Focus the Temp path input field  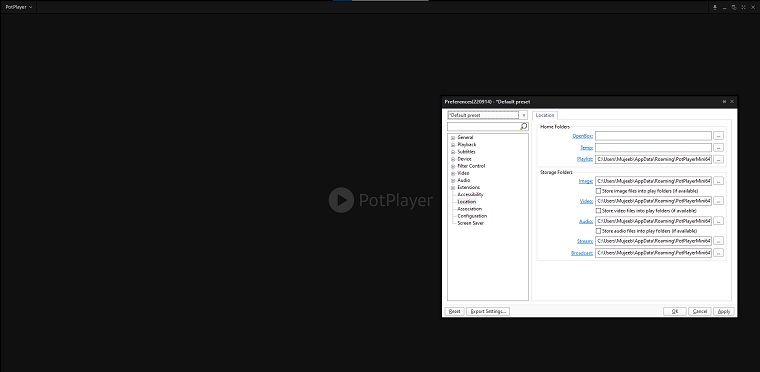point(653,147)
